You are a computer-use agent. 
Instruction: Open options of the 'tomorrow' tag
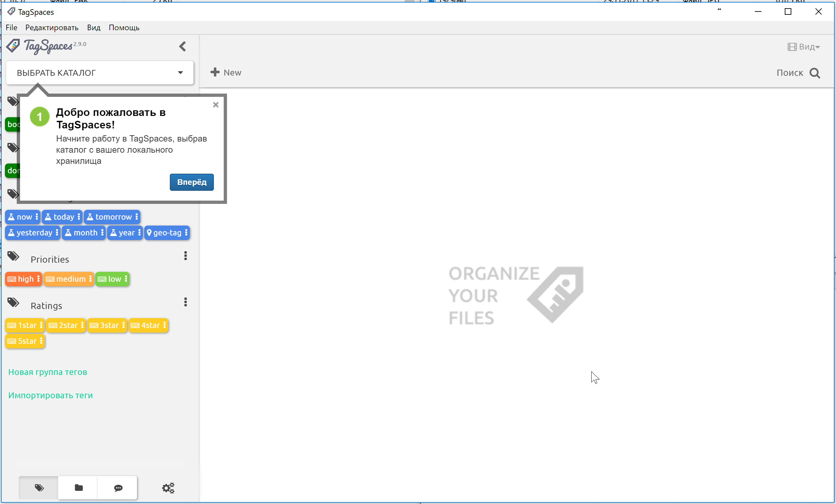click(x=137, y=217)
